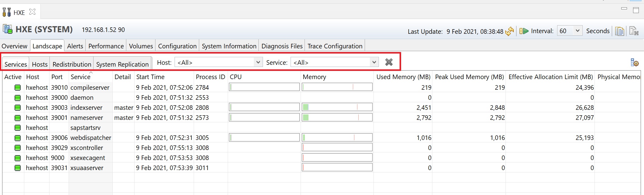Select the System Replication sub-tab
Viewport: 644px width, 195px height.
[122, 64]
